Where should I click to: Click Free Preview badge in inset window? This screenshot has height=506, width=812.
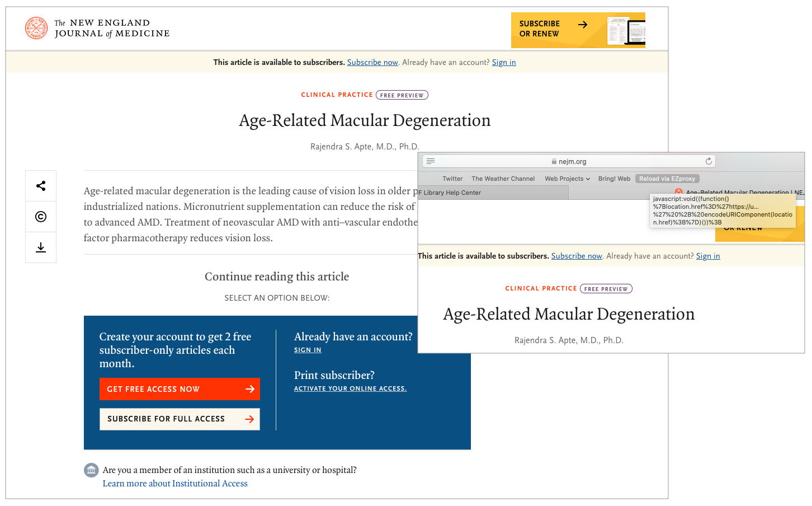pos(606,289)
